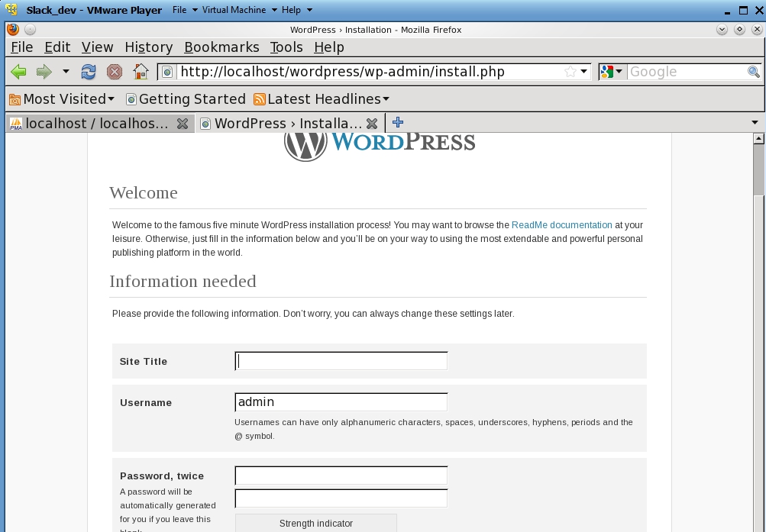Go back with the green Back arrow
766x532 pixels.
(18, 72)
